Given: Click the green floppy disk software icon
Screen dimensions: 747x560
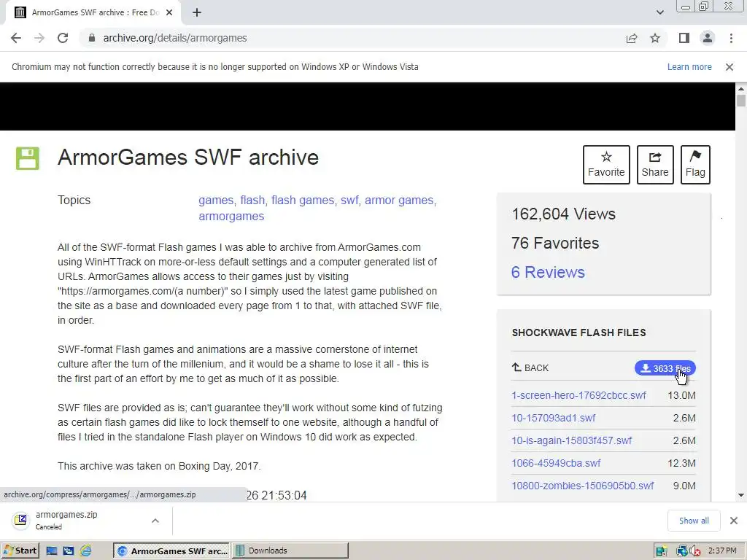Looking at the screenshot, I should point(28,158).
